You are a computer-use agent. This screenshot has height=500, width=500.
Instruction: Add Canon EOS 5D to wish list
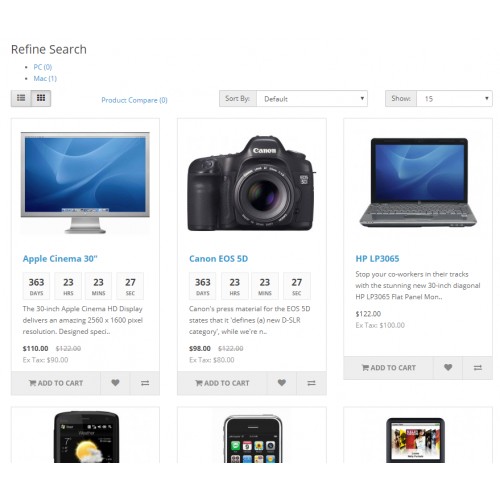[x=282, y=383]
